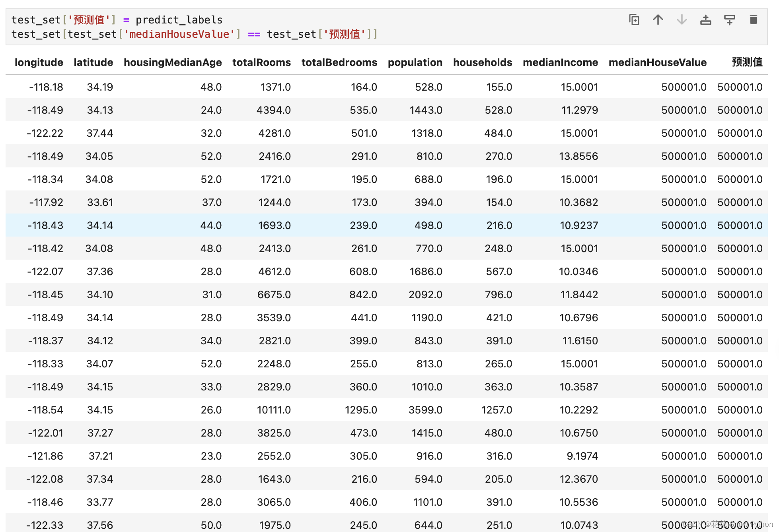The height and width of the screenshot is (532, 779).
Task: Select the households column header
Action: click(x=483, y=62)
